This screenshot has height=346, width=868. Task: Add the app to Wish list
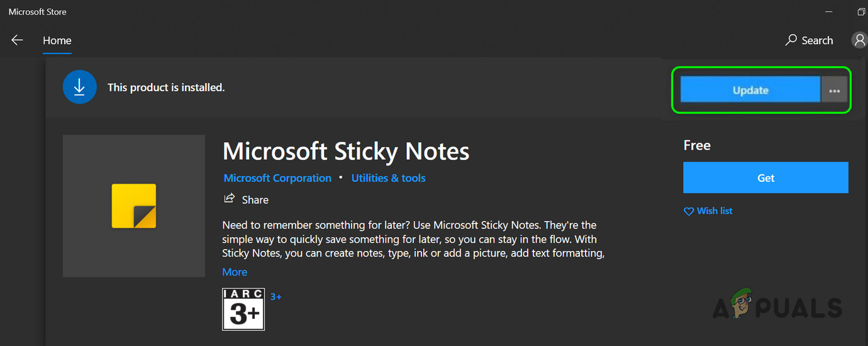coord(708,211)
